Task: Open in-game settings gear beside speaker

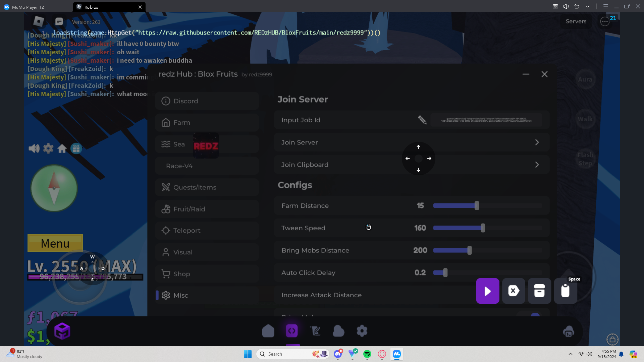Action: click(x=48, y=148)
